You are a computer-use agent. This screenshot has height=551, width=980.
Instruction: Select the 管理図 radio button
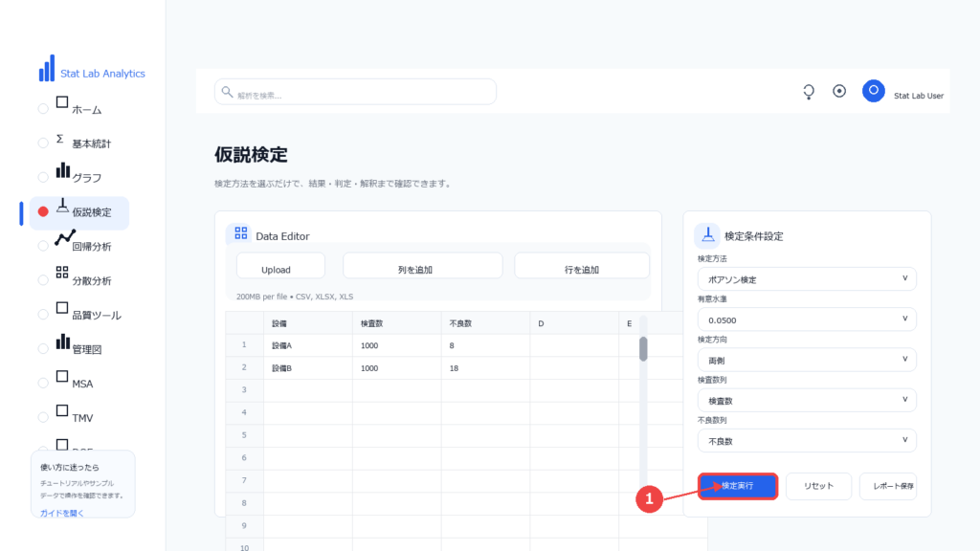click(43, 349)
